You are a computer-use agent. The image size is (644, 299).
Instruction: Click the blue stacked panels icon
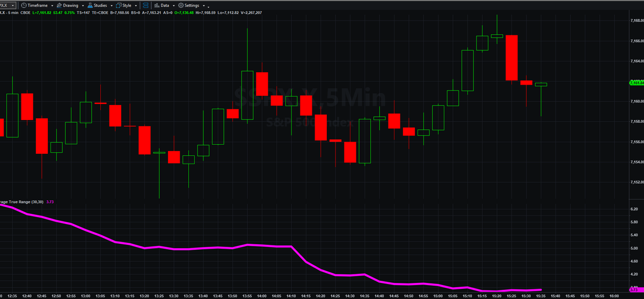coord(145,5)
